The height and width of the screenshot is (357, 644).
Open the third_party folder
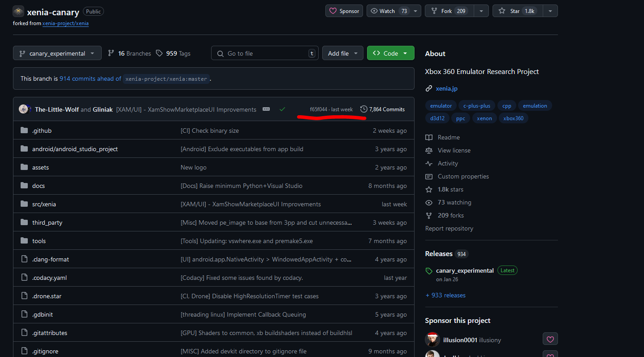[x=47, y=222]
